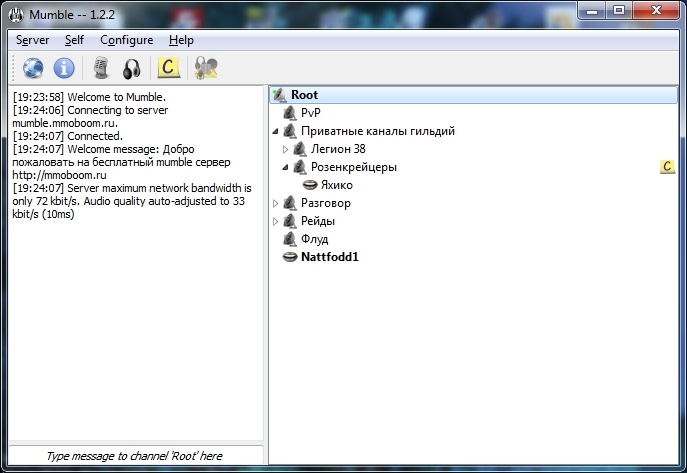Click the Флуд channel icon

pos(290,239)
